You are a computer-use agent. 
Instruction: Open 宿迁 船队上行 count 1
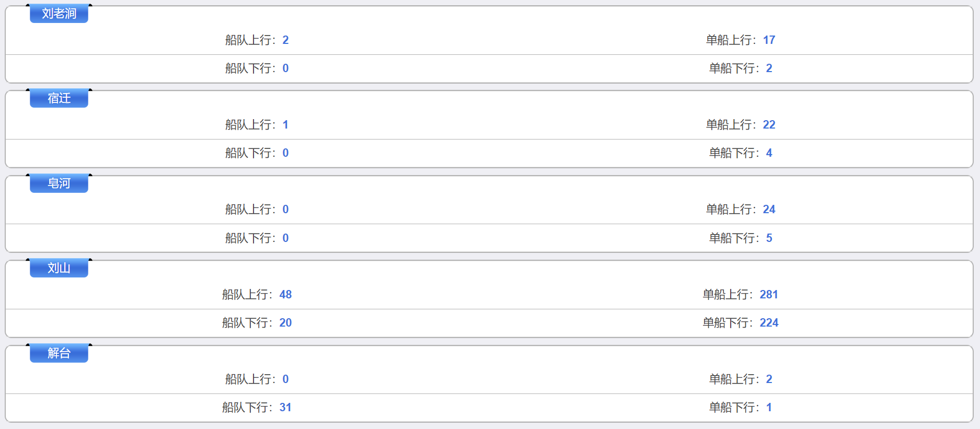point(285,125)
